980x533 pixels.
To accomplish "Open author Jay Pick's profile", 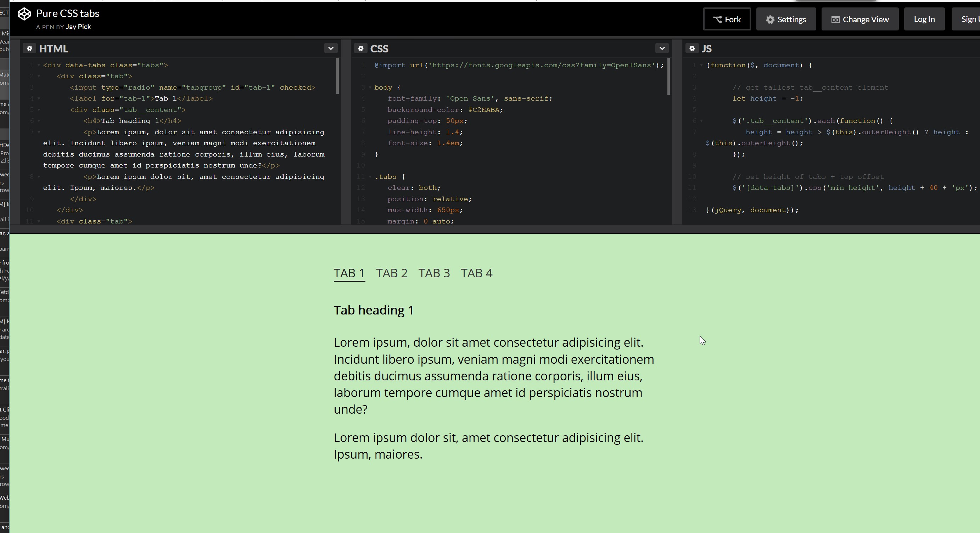I will [x=78, y=27].
